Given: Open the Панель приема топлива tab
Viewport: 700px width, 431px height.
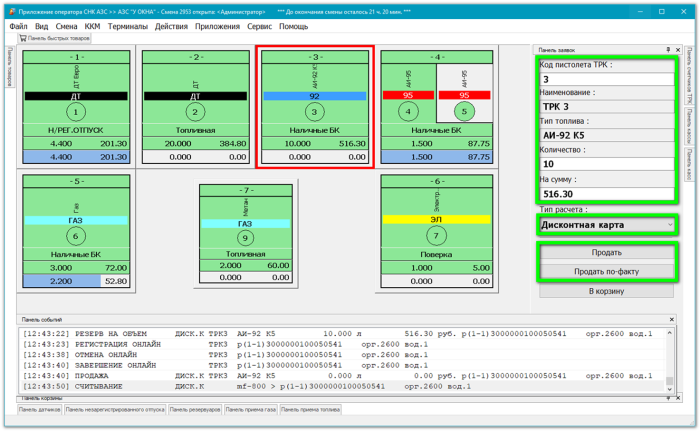Looking at the screenshot, I should (311, 410).
